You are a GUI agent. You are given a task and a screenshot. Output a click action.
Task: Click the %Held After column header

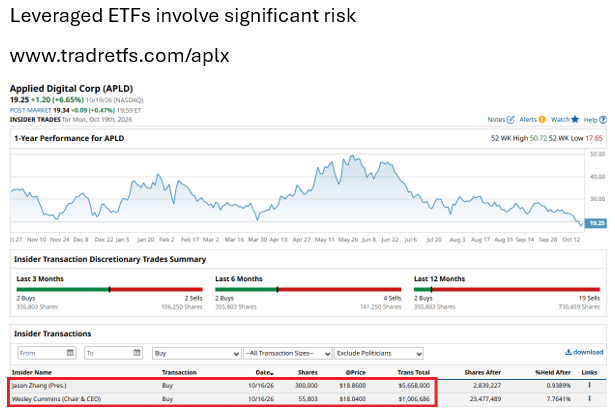[553, 373]
